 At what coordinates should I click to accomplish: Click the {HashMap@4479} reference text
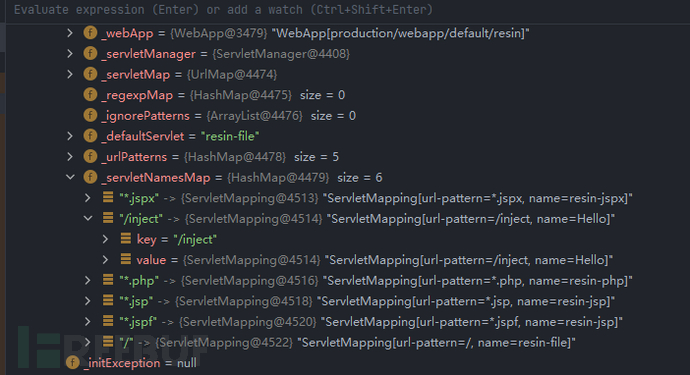[278, 177]
